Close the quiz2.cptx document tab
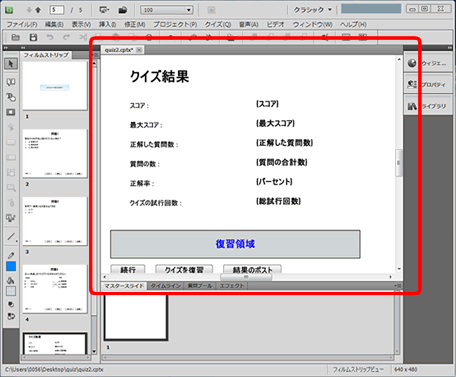Image resolution: width=456 pixels, height=377 pixels. pos(139,50)
